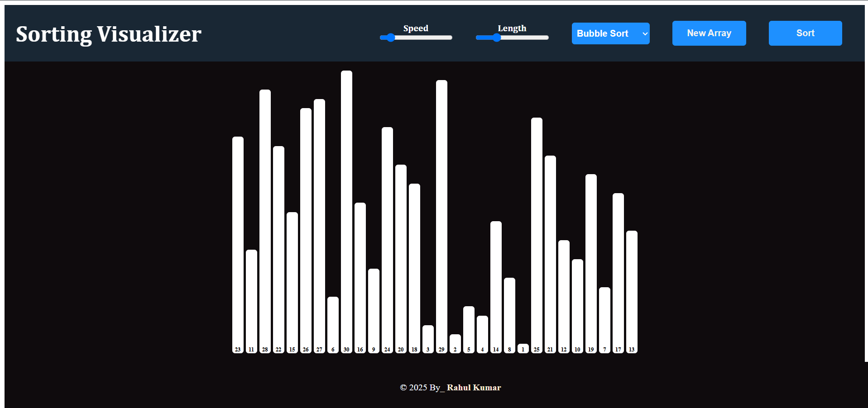Click the bar labeled 4
Viewport: 868px width, 408px height.
482,334
